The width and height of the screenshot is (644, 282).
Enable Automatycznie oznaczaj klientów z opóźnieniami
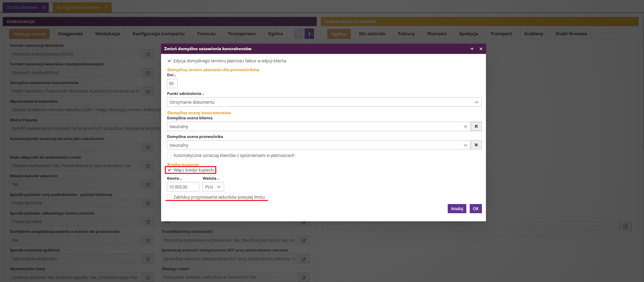click(x=169, y=156)
